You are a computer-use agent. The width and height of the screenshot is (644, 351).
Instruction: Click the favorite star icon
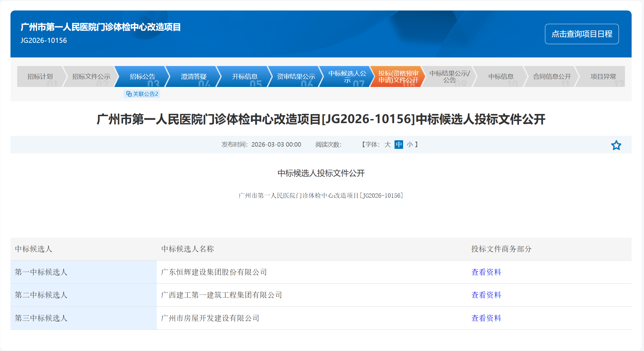point(616,145)
